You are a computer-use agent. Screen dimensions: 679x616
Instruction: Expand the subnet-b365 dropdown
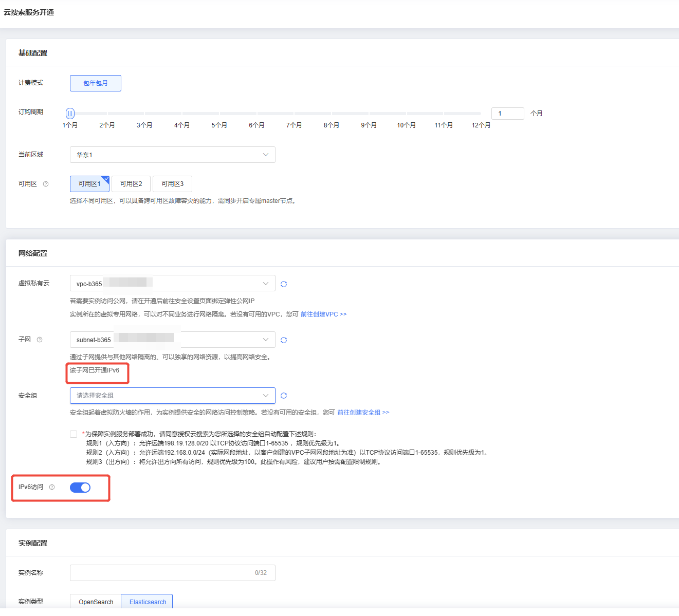172,340
